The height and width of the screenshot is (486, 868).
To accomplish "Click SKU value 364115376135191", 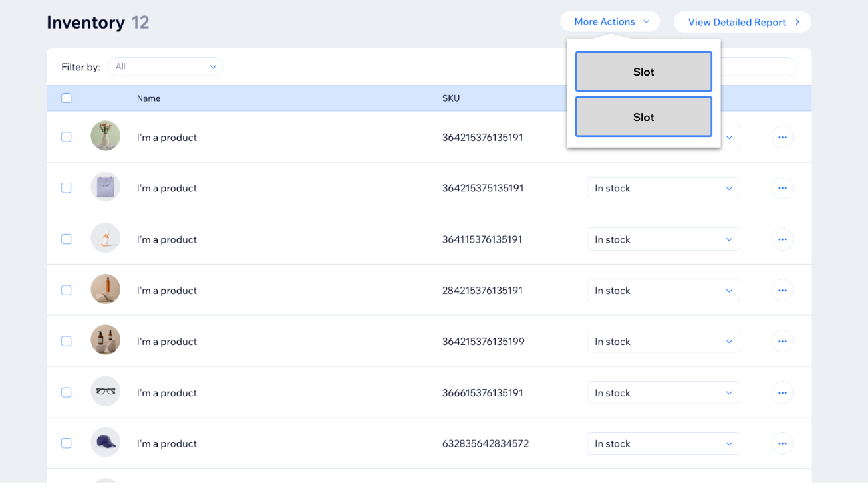I will coord(482,240).
